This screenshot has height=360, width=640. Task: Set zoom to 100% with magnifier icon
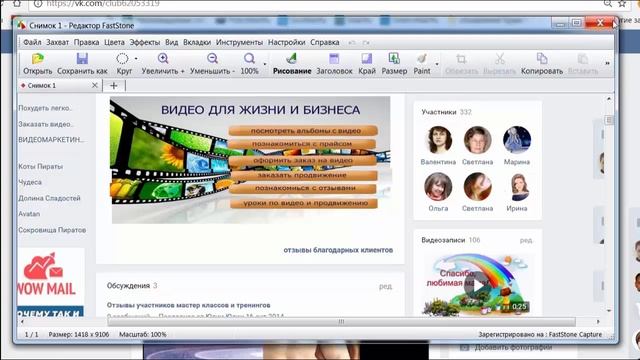pyautogui.click(x=249, y=59)
